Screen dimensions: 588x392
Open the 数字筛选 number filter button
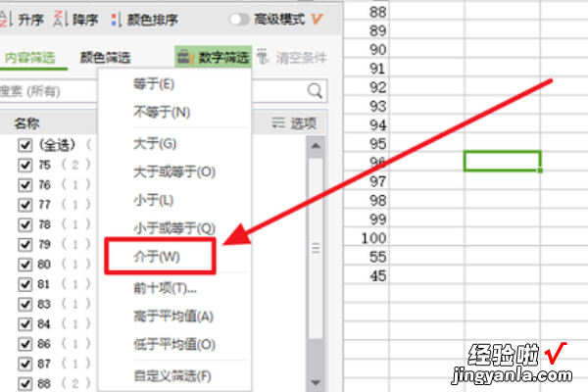[213, 57]
